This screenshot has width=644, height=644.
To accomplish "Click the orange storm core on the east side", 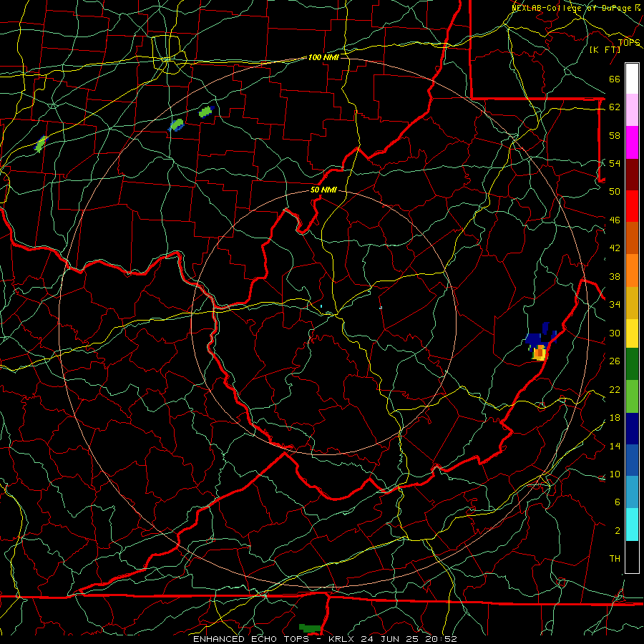I will 540,353.
